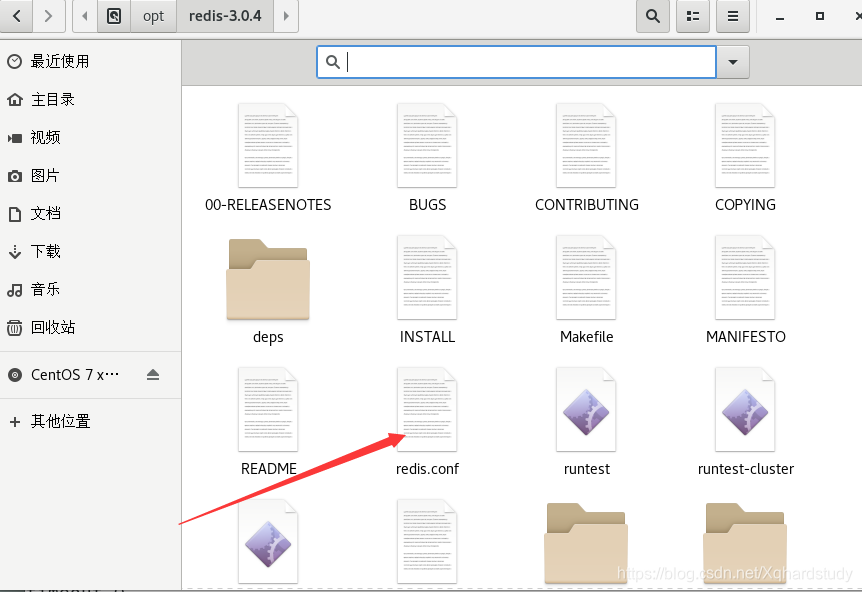Screen dimensions: 862x592
Task: Click the file name text 'runtest-cluster'
Action: coord(745,469)
